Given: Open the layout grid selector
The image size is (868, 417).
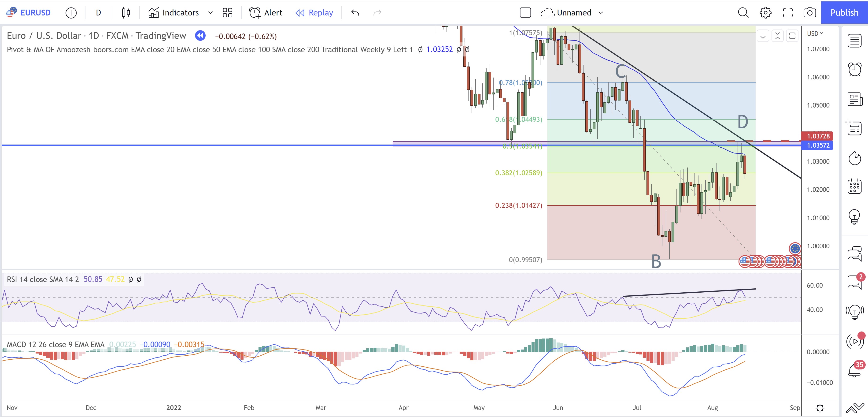Looking at the screenshot, I should pyautogui.click(x=227, y=13).
